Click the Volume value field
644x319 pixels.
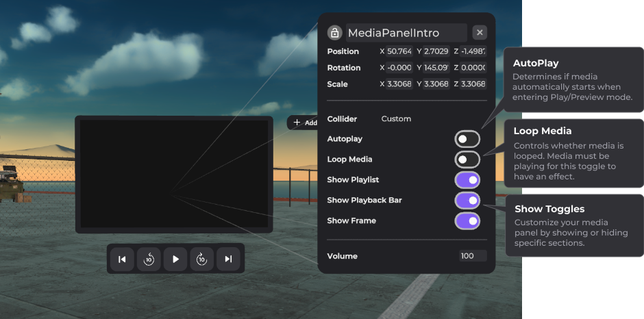[x=473, y=256]
